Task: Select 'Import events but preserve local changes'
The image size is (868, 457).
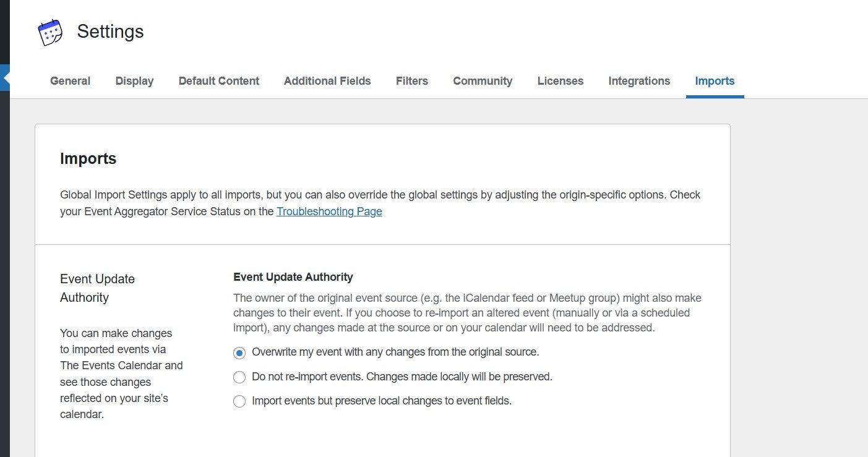Action: coord(239,401)
